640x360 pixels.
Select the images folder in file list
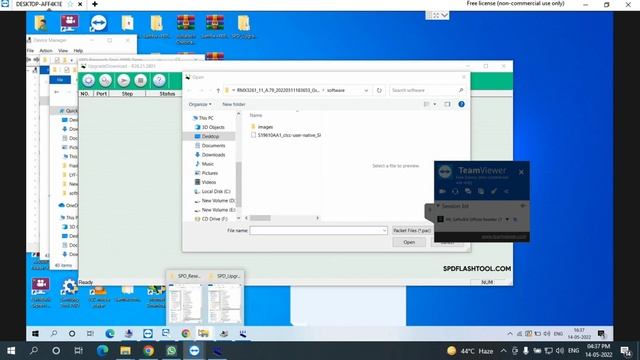(265, 127)
